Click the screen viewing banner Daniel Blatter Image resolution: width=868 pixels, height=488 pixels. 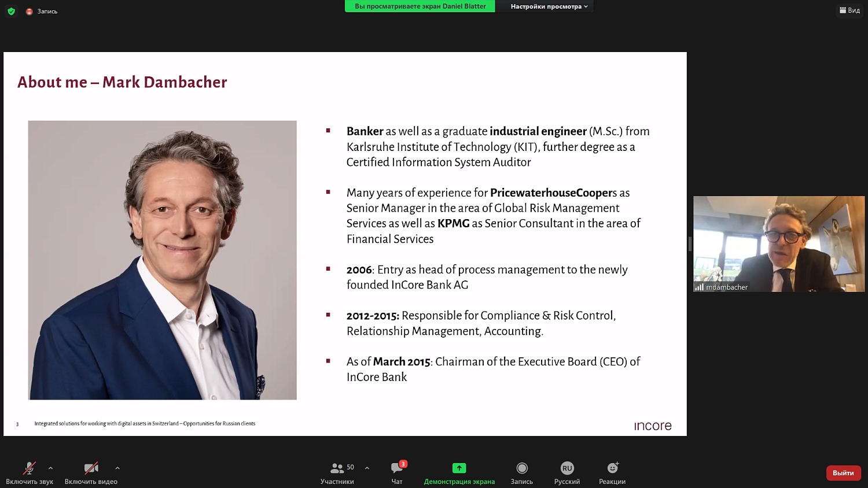click(420, 6)
